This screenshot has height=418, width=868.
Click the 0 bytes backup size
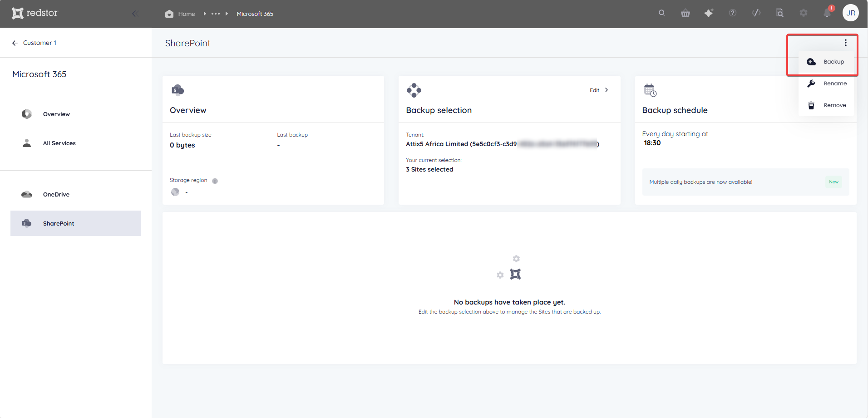click(x=182, y=145)
